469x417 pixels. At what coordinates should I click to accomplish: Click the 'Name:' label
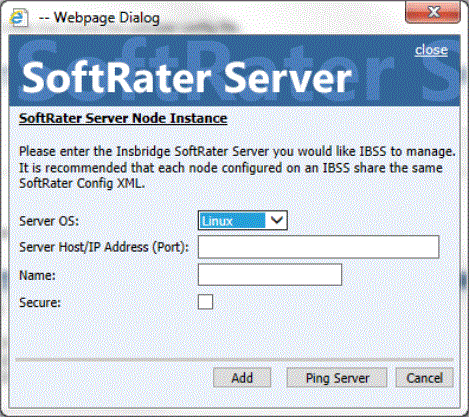tap(37, 275)
